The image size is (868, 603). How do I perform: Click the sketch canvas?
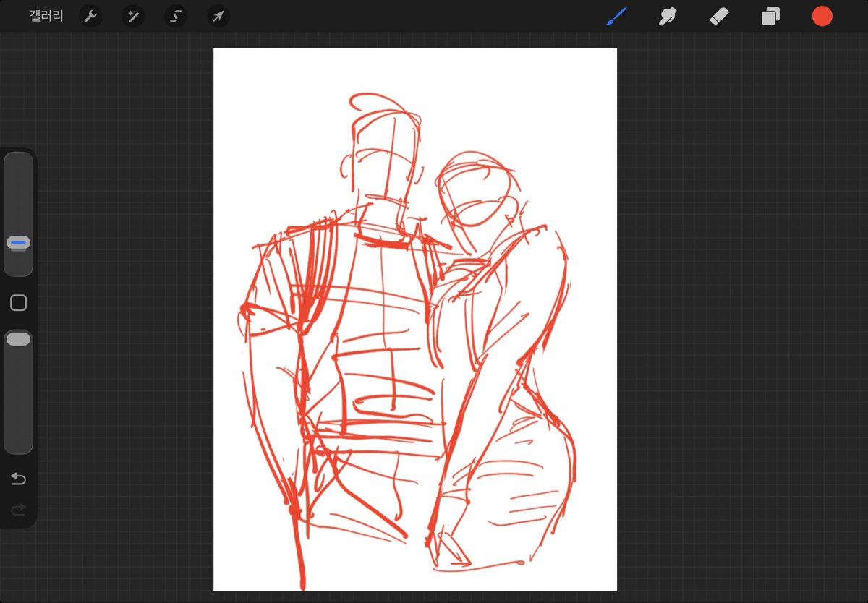(415, 319)
